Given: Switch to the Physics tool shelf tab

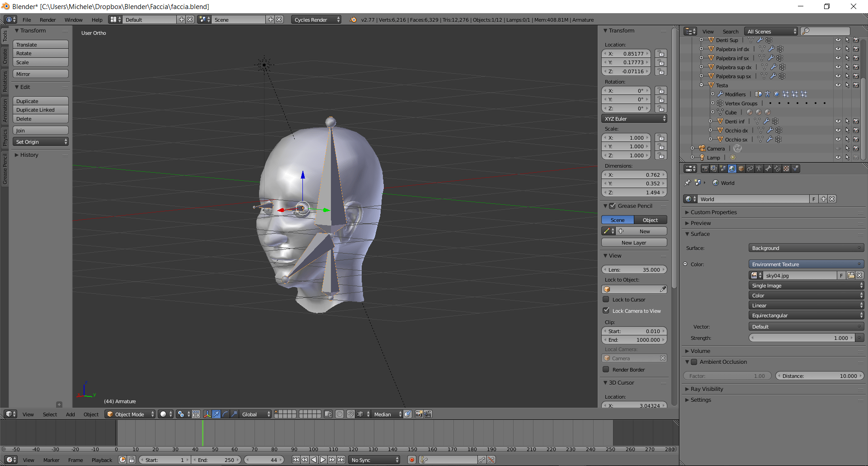Looking at the screenshot, I should (5, 137).
